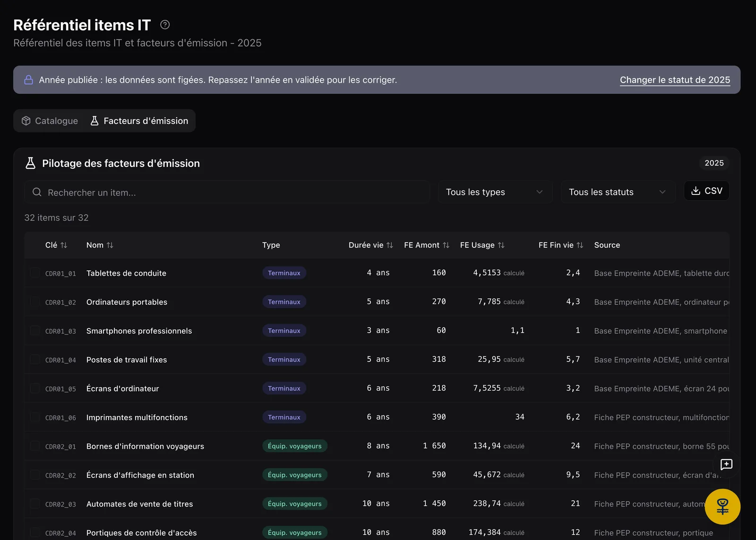Click the help icon next to Référentiel items IT
756x540 pixels.
point(165,25)
